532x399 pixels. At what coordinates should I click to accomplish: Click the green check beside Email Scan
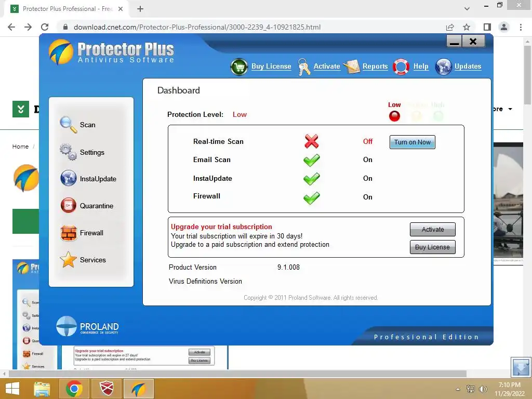point(312,160)
